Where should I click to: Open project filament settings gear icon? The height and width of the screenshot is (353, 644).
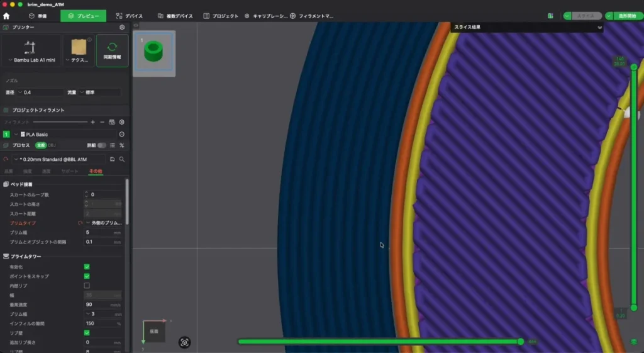click(x=121, y=122)
